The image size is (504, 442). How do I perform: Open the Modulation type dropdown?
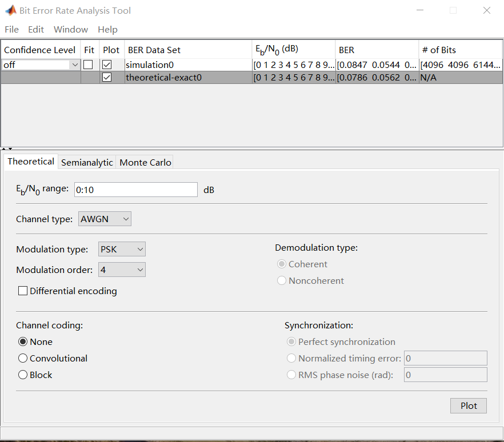tap(122, 249)
